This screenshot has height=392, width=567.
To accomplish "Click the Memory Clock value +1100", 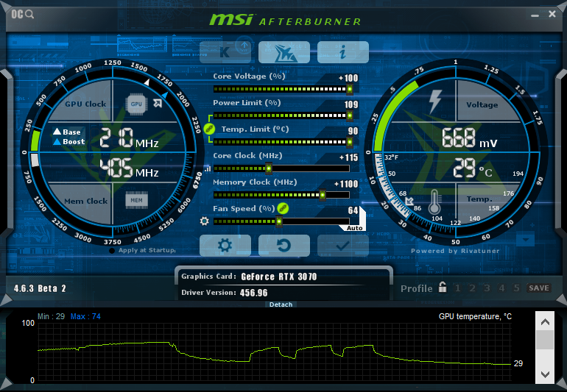I will 346,184.
